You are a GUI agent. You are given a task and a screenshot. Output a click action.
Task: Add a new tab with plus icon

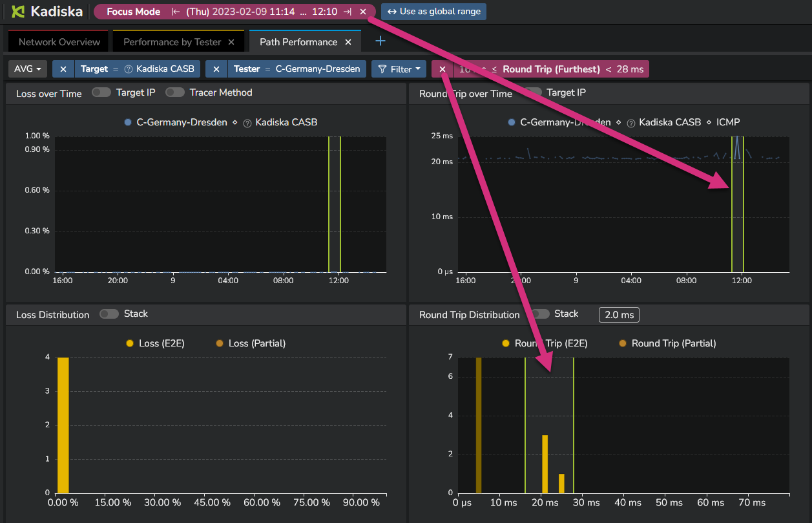[x=380, y=41]
